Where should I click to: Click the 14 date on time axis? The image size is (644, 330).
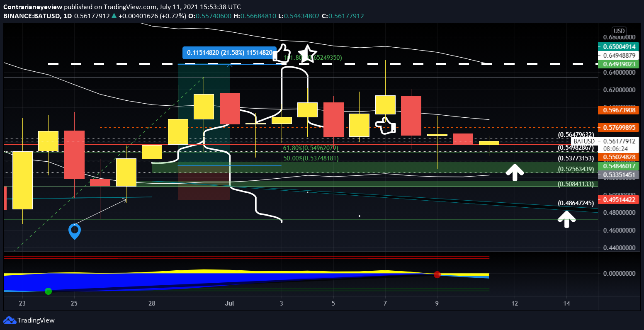tap(566, 303)
